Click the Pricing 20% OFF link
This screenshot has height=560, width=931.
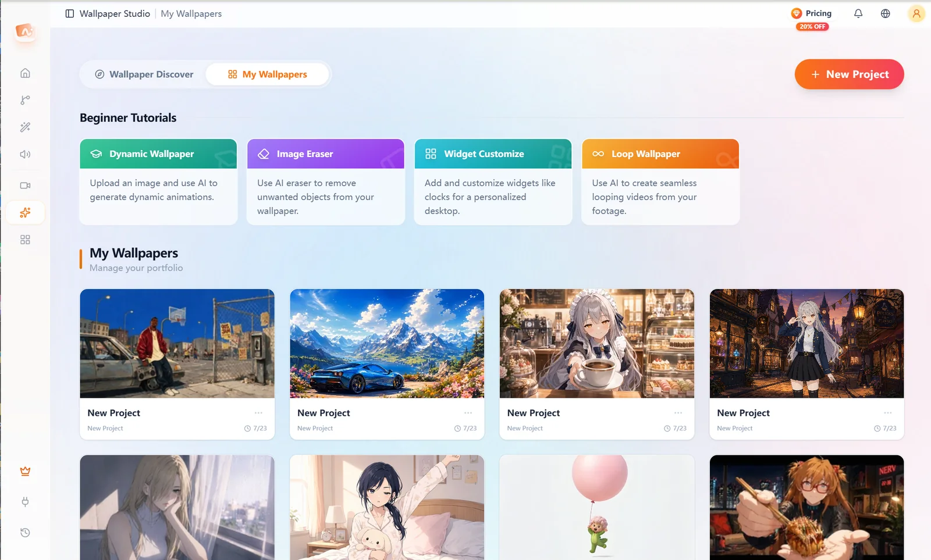[812, 18]
